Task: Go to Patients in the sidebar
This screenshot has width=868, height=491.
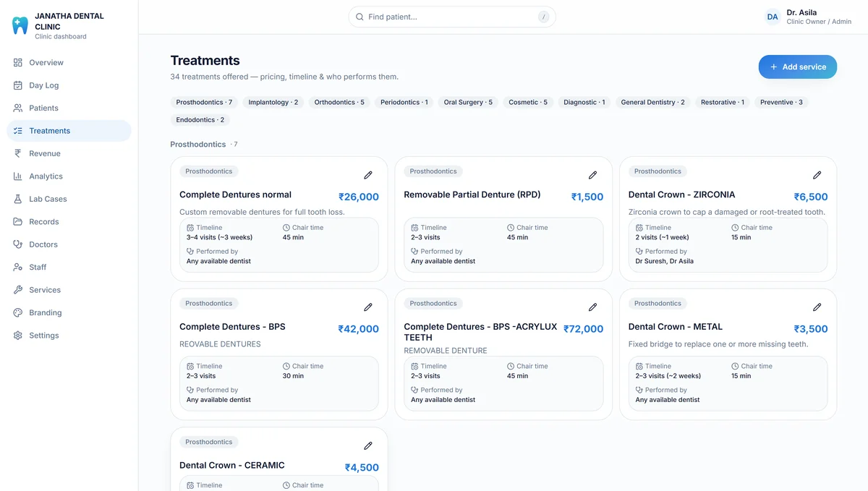Action: (69, 108)
